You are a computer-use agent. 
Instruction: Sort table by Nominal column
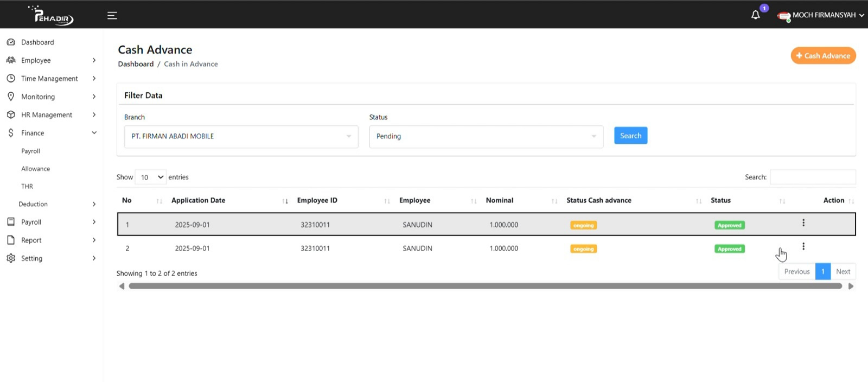[500, 200]
